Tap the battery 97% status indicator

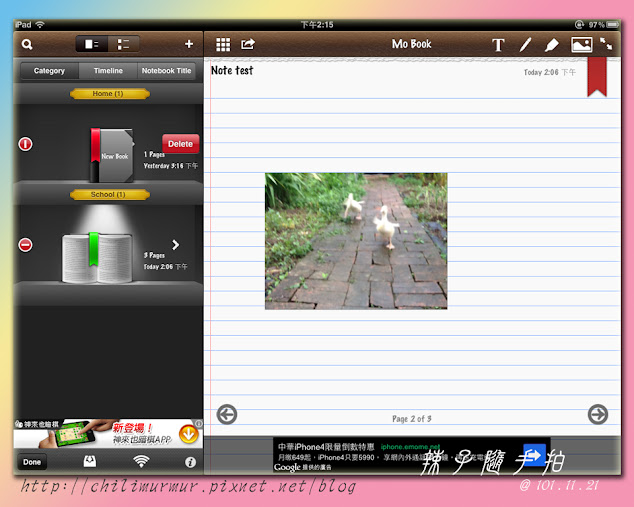(603, 25)
